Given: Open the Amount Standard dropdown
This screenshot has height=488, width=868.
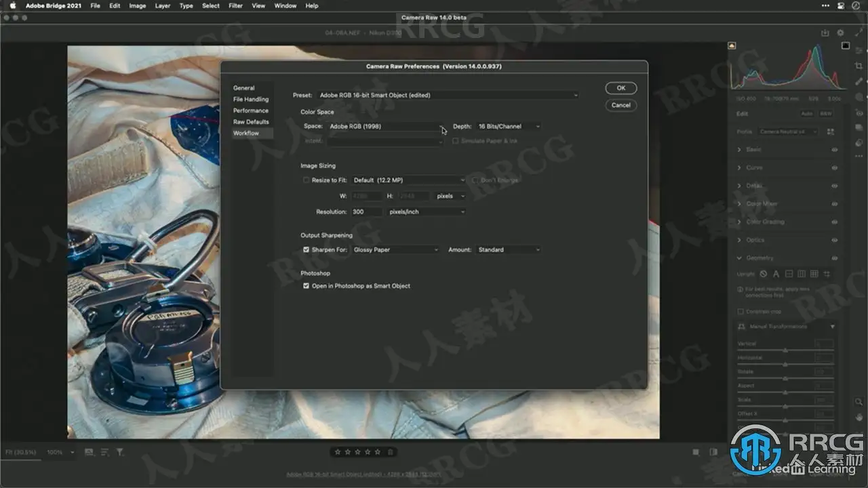Looking at the screenshot, I should click(x=509, y=249).
